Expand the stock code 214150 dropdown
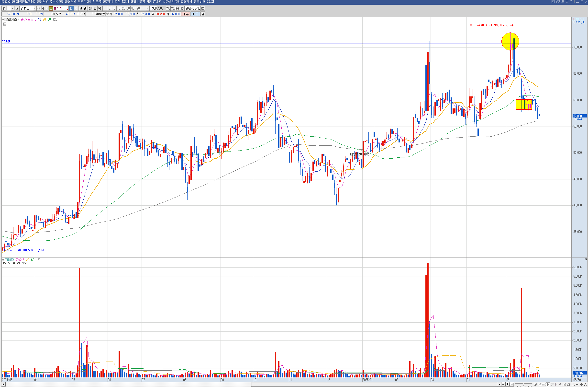This screenshot has height=387, width=588. pyautogui.click(x=34, y=8)
